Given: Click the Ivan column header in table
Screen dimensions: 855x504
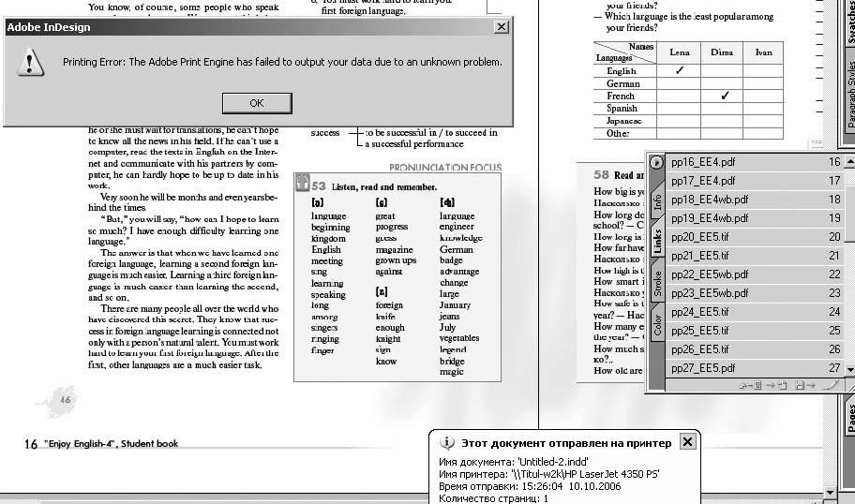Looking at the screenshot, I should click(x=763, y=52).
